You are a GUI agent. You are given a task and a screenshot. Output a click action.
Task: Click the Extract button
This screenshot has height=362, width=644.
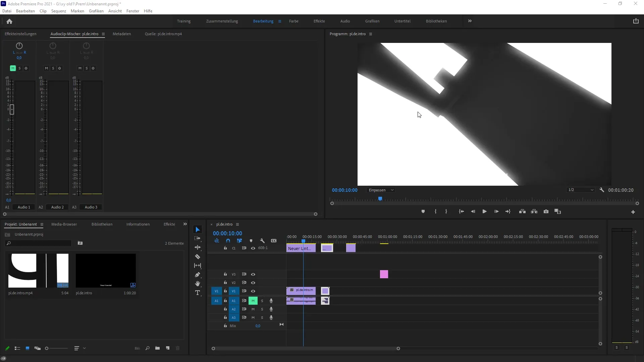[x=534, y=212]
